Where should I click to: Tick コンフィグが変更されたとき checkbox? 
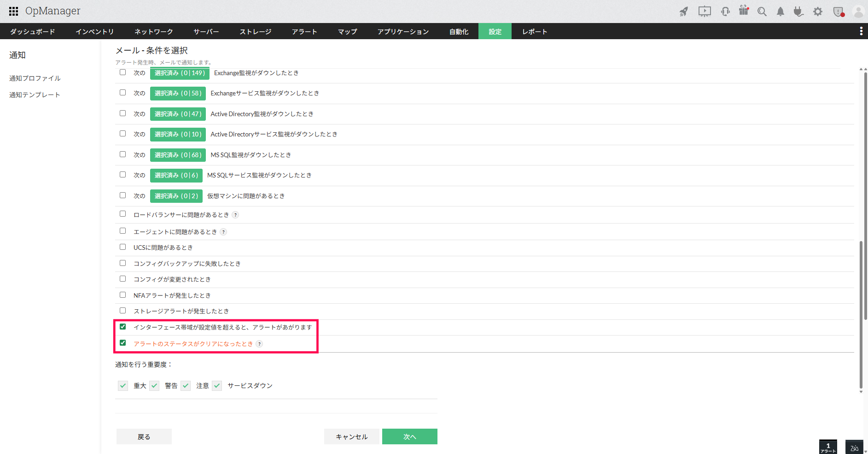(122, 279)
